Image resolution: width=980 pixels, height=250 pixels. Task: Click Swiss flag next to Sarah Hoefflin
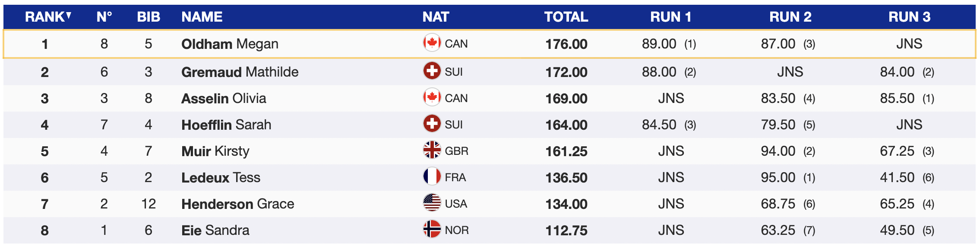click(x=432, y=124)
